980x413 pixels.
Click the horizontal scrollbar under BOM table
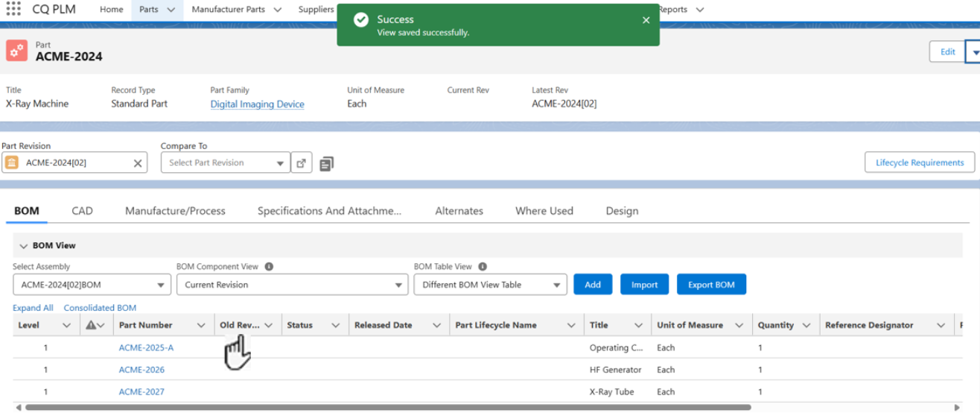coord(387,408)
